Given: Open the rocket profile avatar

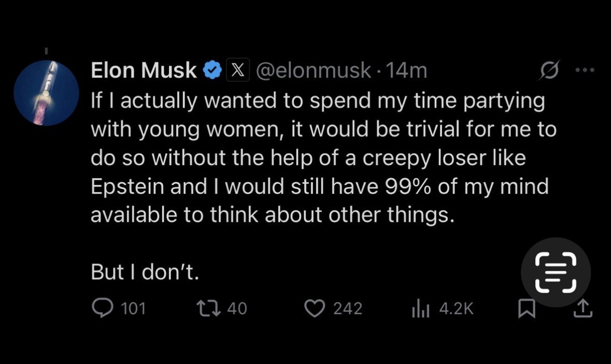Looking at the screenshot, I should tap(46, 93).
